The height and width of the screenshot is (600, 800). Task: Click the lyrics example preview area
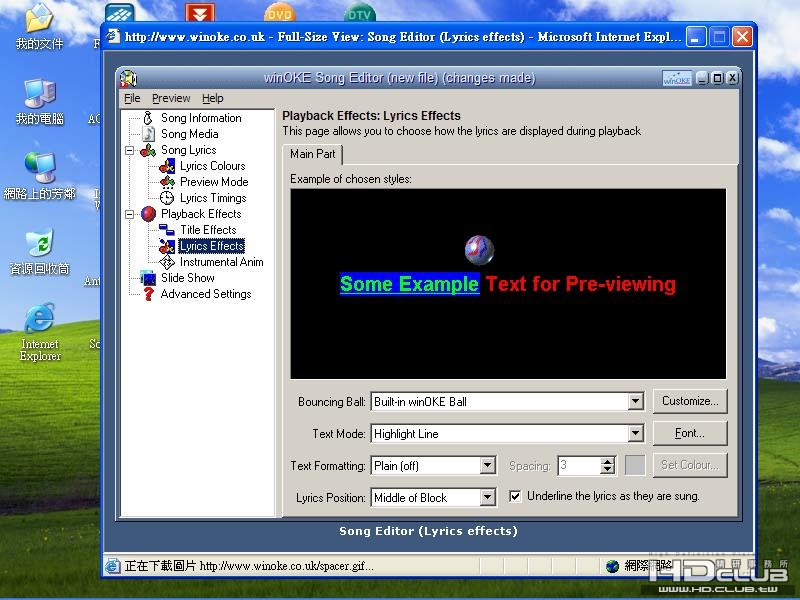pyautogui.click(x=508, y=284)
